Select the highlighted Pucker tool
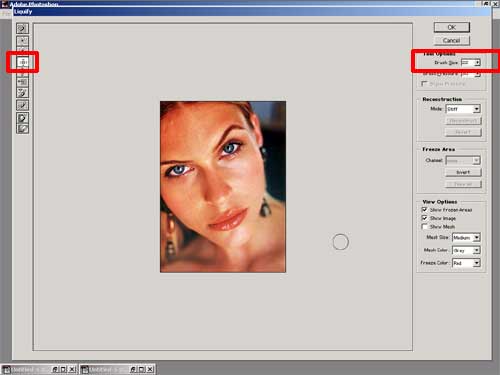Image resolution: width=500 pixels, height=375 pixels. click(22, 62)
